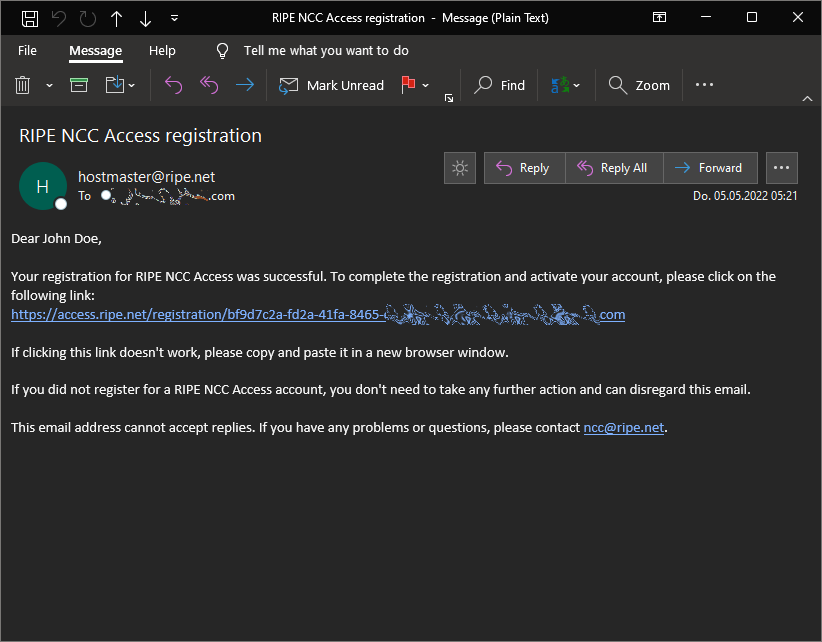Go to previous item with up arrow
This screenshot has width=822, height=642.
click(x=116, y=19)
